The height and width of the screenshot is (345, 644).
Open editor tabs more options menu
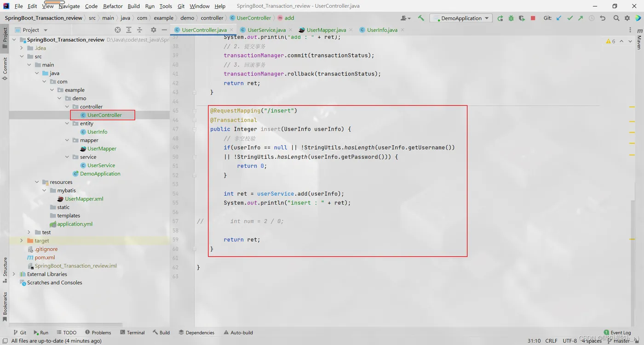(x=630, y=30)
